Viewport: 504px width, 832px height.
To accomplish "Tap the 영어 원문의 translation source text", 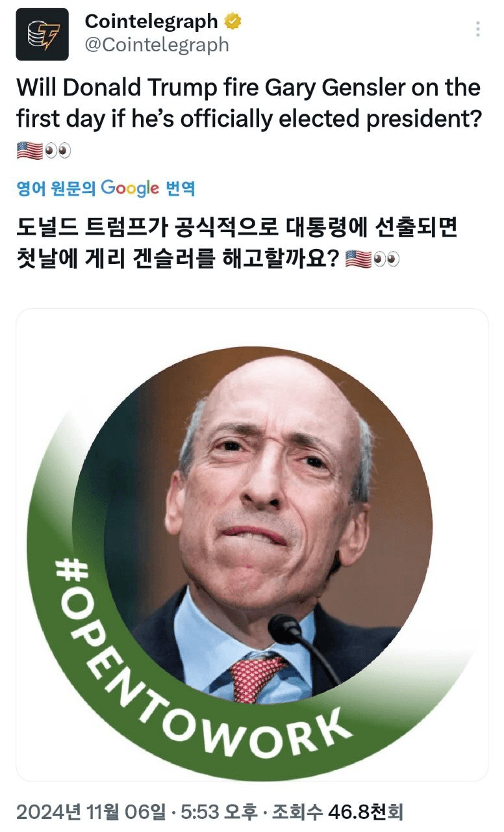I will (57, 188).
